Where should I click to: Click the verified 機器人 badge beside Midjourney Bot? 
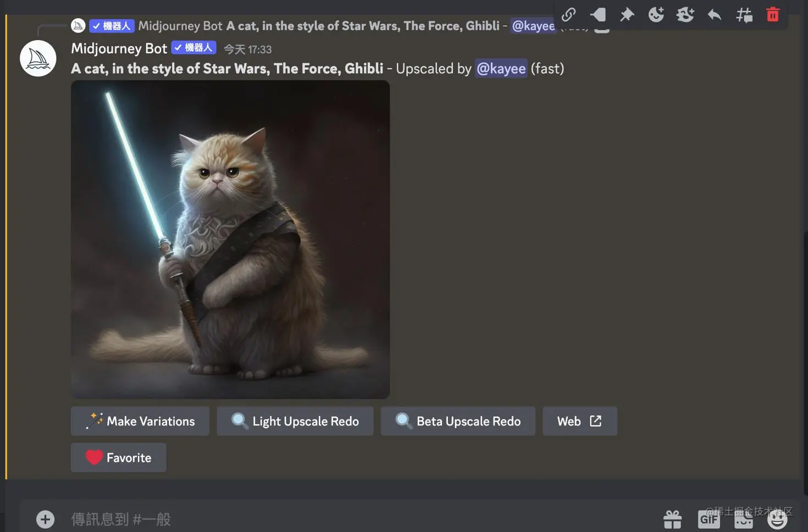point(194,48)
